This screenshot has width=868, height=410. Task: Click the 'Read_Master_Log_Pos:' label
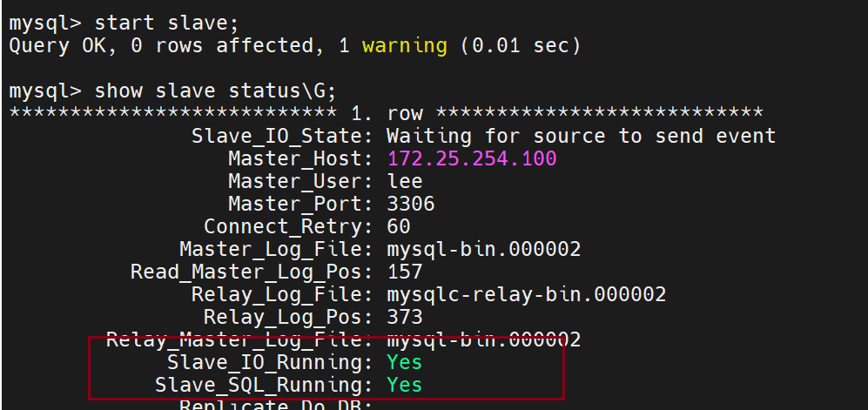[252, 272]
